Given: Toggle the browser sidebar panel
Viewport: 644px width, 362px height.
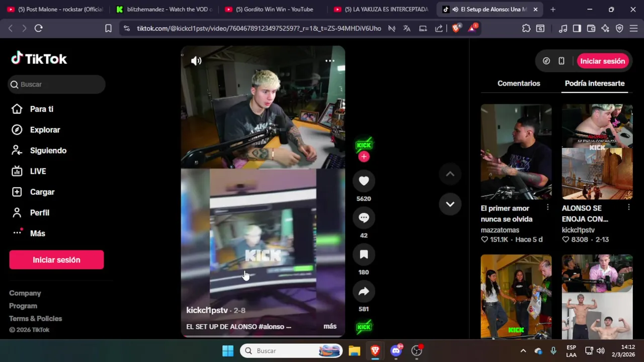Looking at the screenshot, I should (x=577, y=28).
